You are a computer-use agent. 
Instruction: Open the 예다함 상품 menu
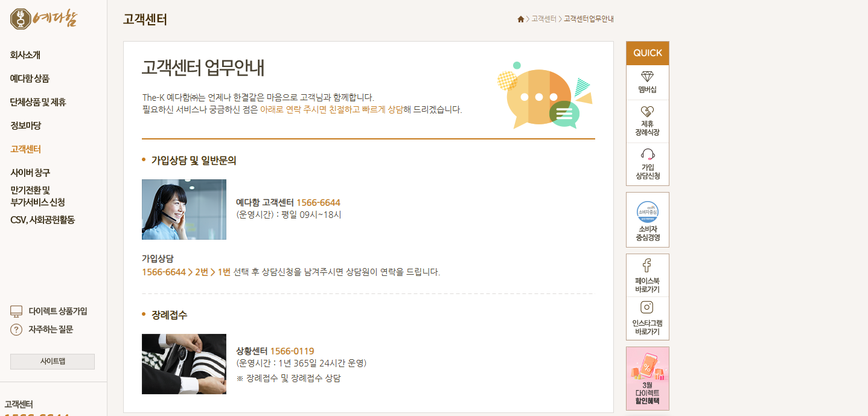[x=30, y=78]
